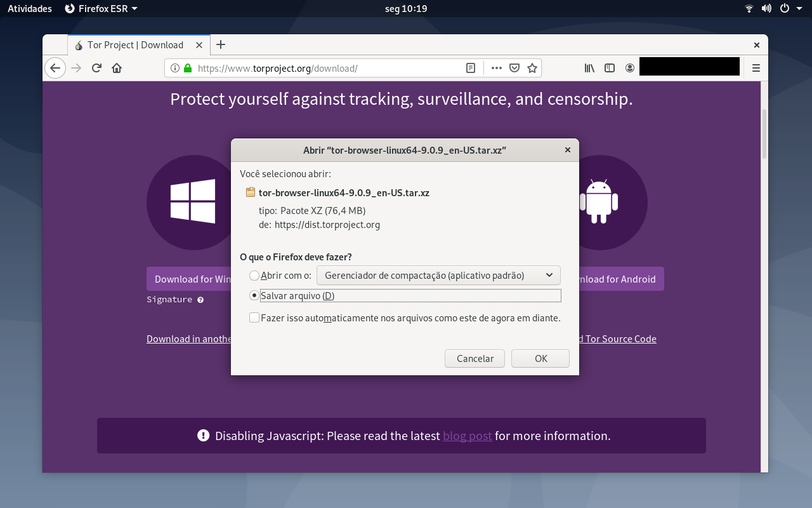Select the 'Tor Project | Download' tab
The height and width of the screenshot is (508, 812).
[138, 45]
